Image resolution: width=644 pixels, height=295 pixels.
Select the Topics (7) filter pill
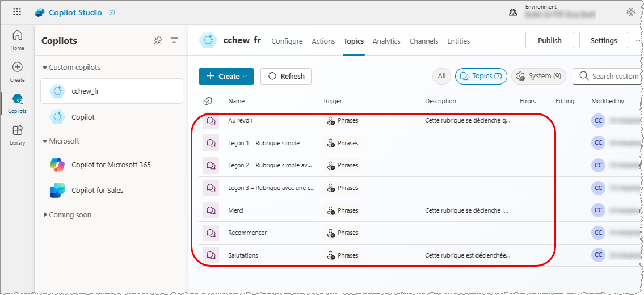(x=481, y=76)
